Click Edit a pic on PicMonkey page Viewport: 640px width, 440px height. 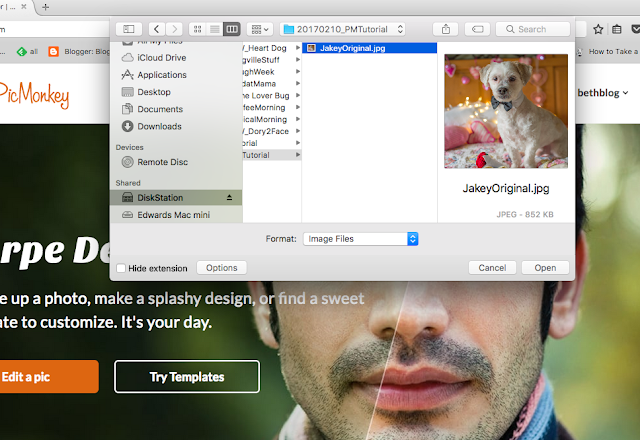pyautogui.click(x=49, y=377)
